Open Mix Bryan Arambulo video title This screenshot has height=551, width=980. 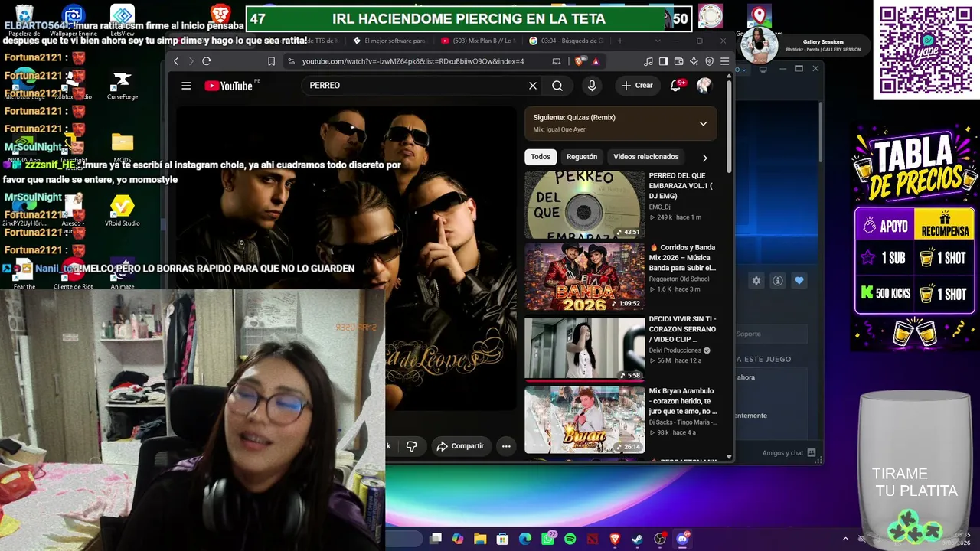pyautogui.click(x=683, y=401)
